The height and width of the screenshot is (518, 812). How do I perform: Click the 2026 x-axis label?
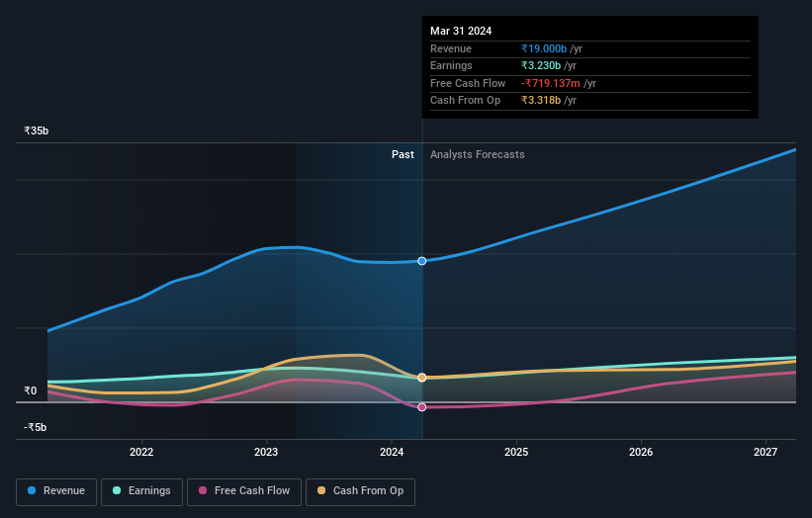click(641, 452)
